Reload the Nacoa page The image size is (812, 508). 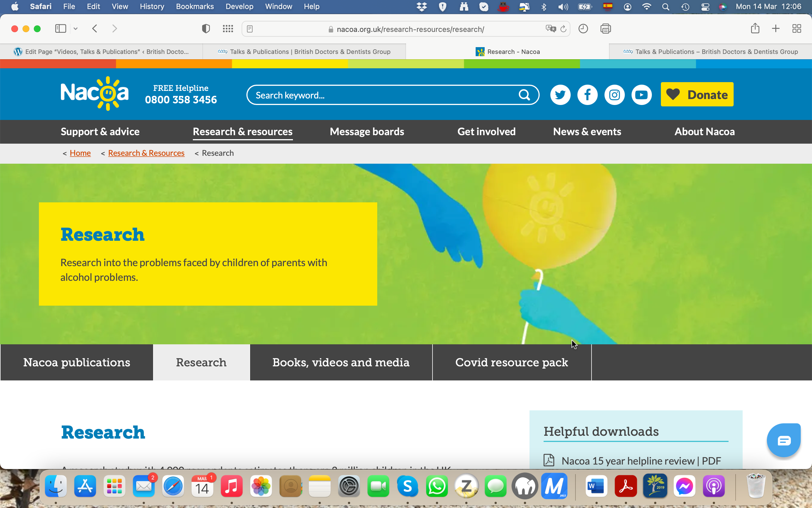pyautogui.click(x=563, y=29)
